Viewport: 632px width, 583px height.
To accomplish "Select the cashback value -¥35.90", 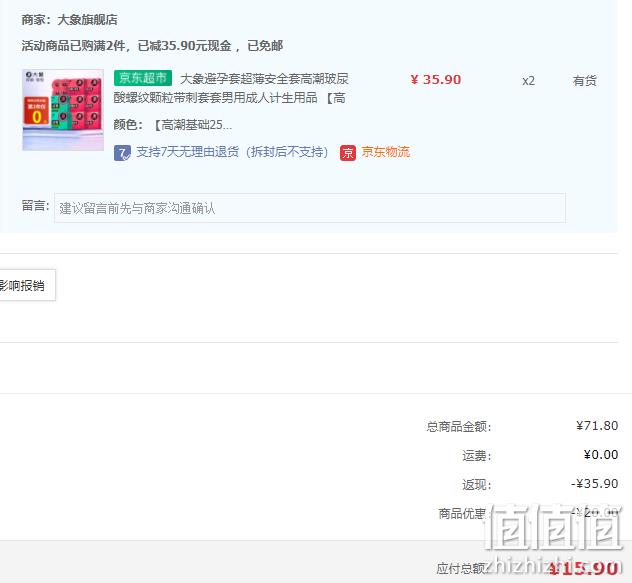I will (x=595, y=483).
